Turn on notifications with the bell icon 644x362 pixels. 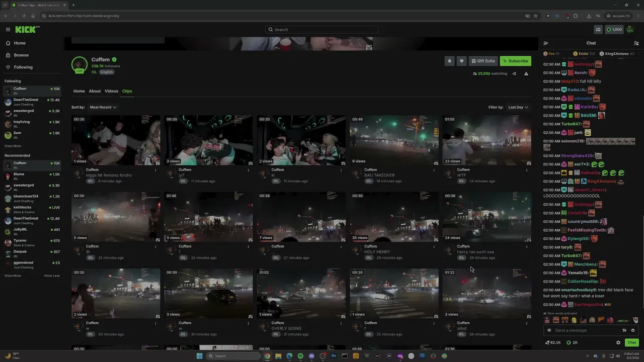point(450,61)
